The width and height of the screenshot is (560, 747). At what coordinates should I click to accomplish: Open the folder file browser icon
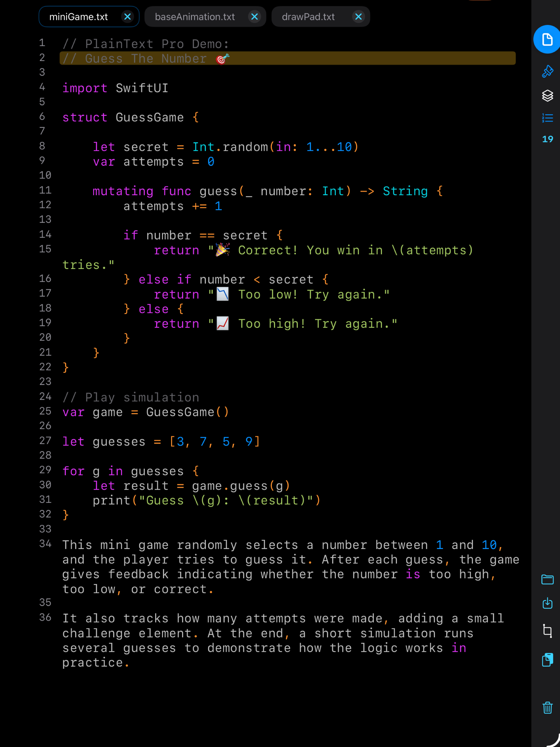(x=547, y=579)
